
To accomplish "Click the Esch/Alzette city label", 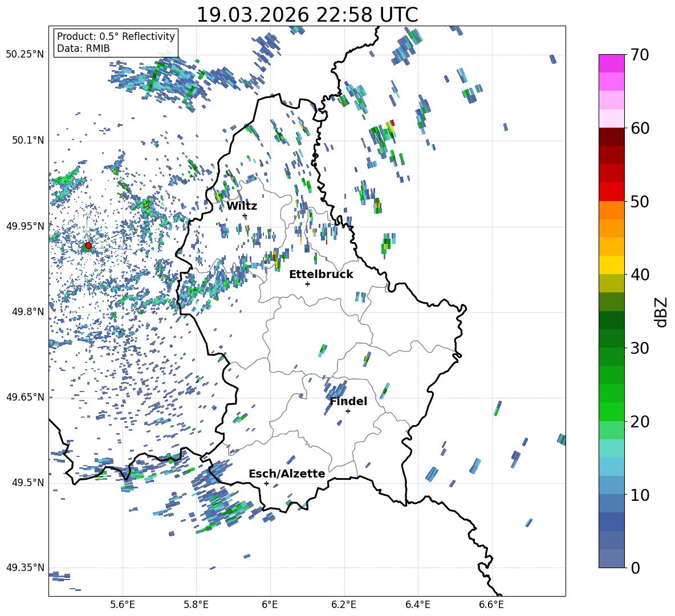I will [287, 474].
